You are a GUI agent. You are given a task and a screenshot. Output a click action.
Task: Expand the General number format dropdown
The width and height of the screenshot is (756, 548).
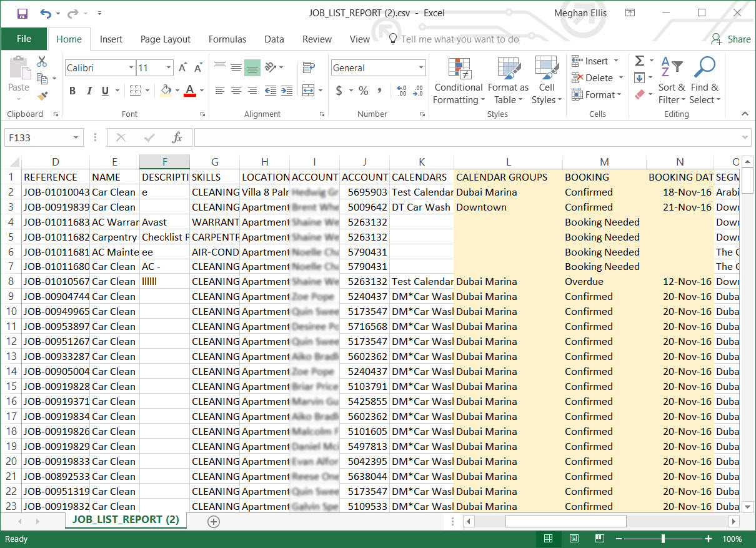click(x=421, y=67)
